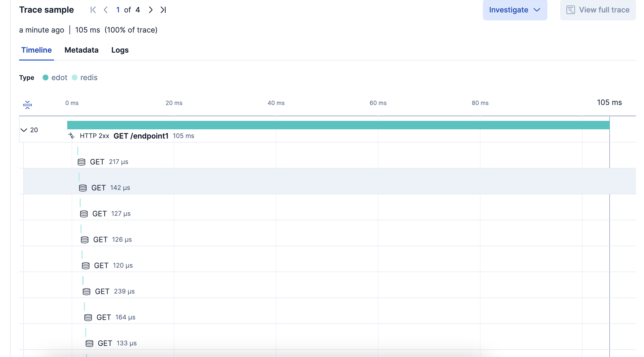The width and height of the screenshot is (644, 357).
Task: Go to first trace sample
Action: 93,10
